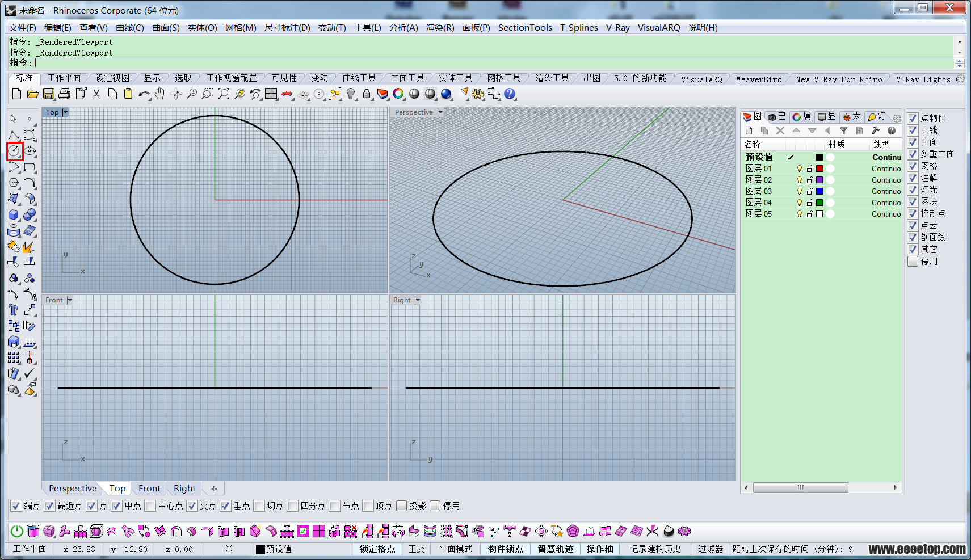971x560 pixels.
Task: Open the 文件(F) menu
Action: tap(23, 27)
